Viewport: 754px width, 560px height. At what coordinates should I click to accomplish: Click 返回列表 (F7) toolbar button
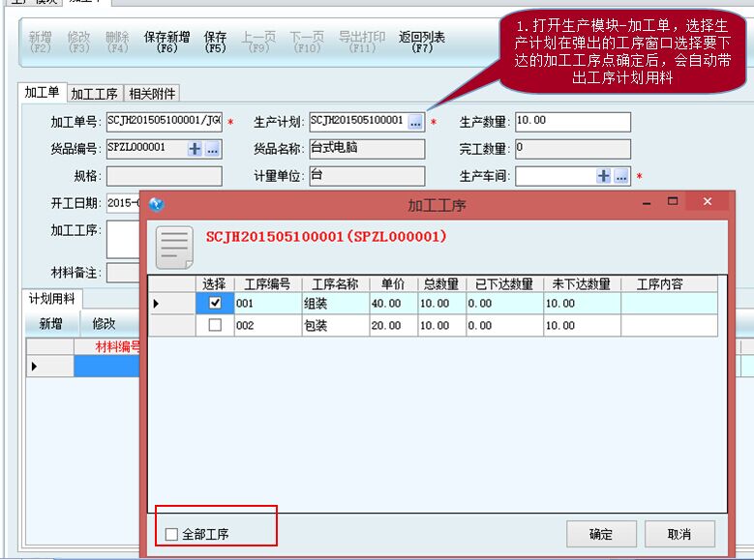pos(422,42)
